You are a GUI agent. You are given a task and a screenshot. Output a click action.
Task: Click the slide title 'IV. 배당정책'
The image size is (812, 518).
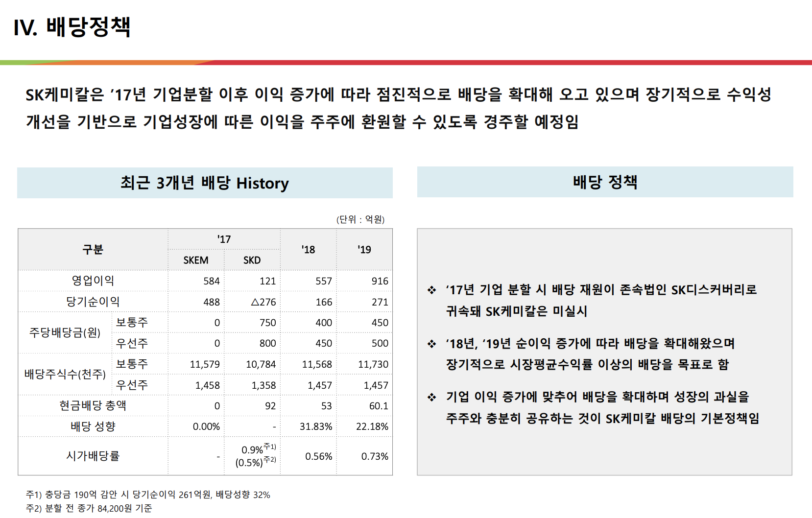tap(72, 27)
